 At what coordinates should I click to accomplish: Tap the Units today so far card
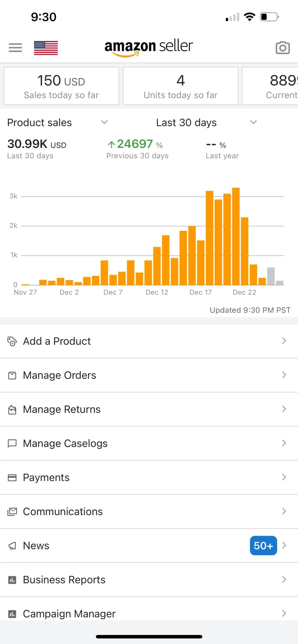tap(180, 86)
